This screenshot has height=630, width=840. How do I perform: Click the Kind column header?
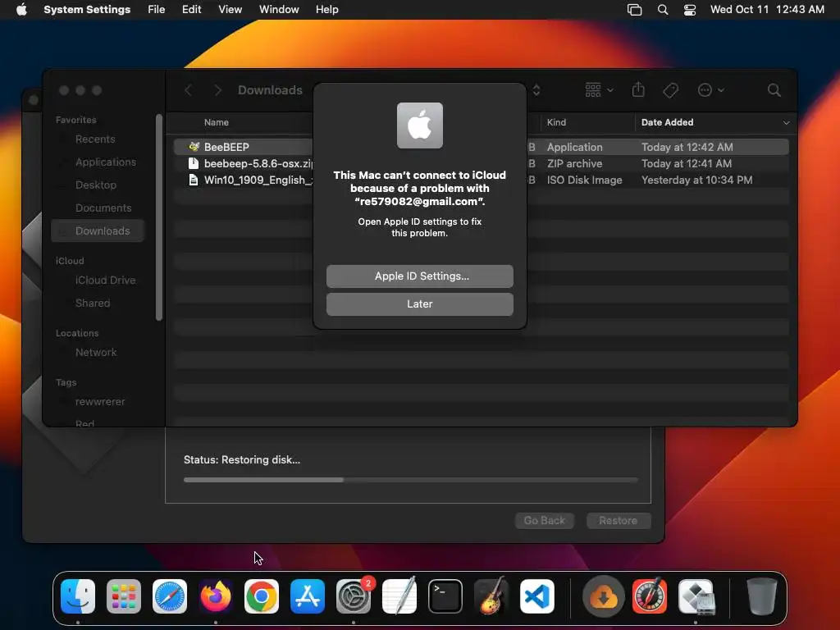pos(556,123)
